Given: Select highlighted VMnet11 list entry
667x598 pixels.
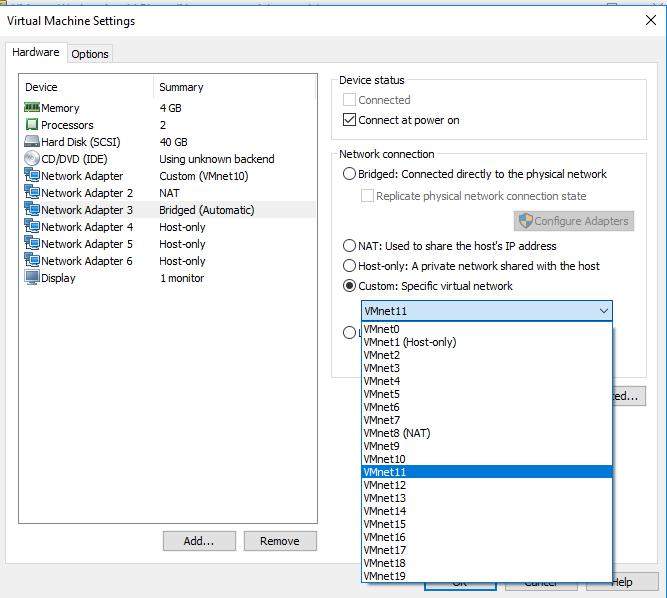Looking at the screenshot, I should (487, 472).
